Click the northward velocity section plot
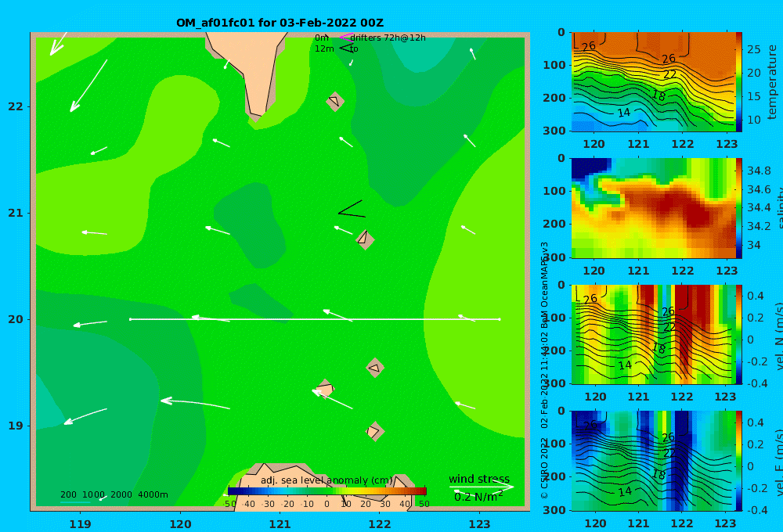Image resolution: width=783 pixels, height=532 pixels. pyautogui.click(x=653, y=334)
